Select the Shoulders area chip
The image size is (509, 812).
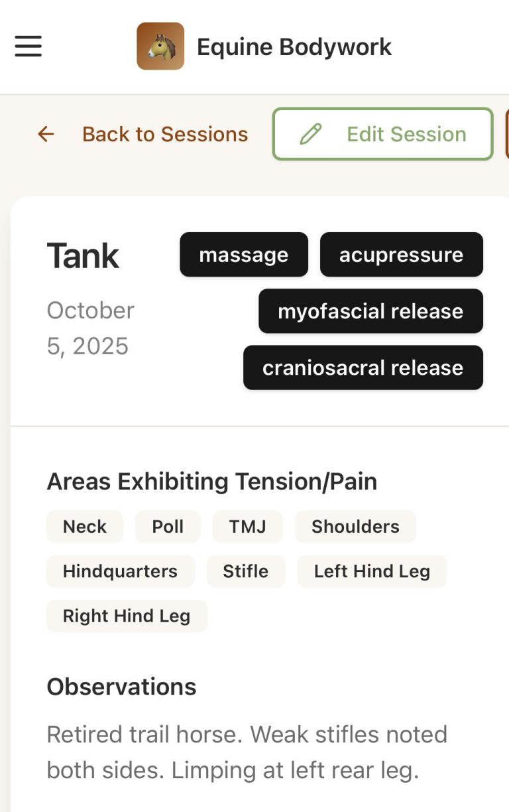click(355, 527)
